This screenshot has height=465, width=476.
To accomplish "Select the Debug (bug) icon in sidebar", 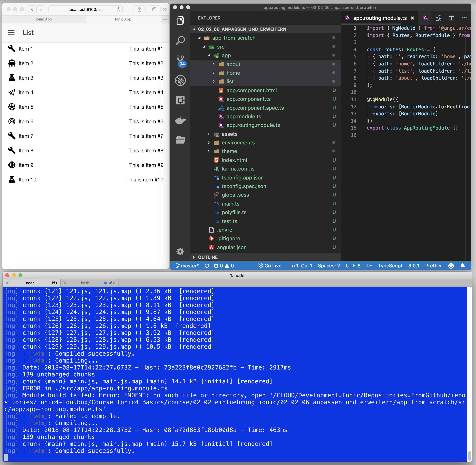I will tap(181, 80).
